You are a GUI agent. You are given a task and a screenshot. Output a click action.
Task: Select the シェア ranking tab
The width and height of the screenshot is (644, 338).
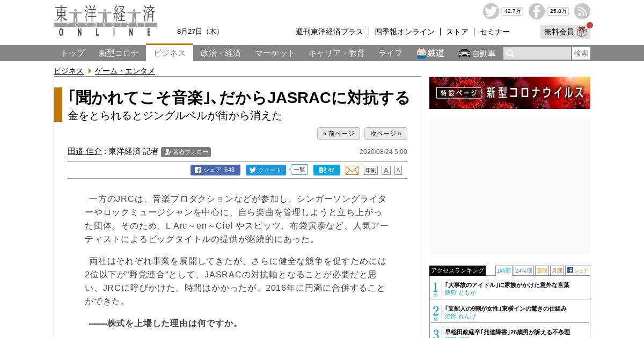[x=577, y=270]
